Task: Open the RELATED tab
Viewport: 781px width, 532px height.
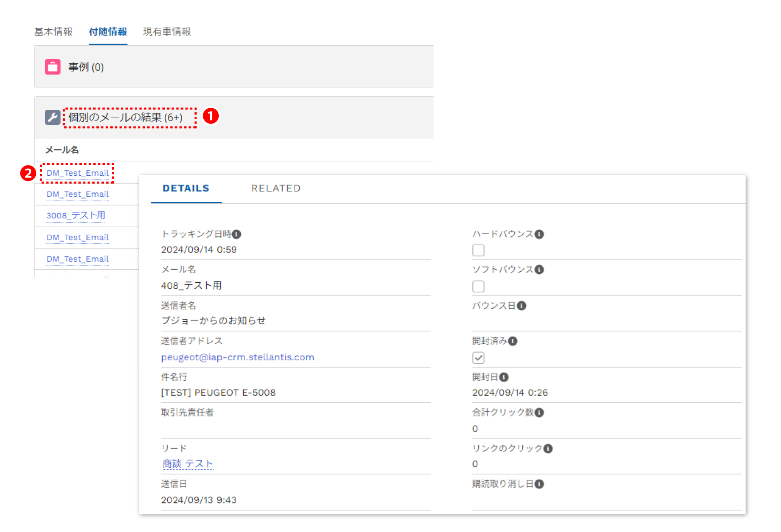Action: (x=276, y=188)
